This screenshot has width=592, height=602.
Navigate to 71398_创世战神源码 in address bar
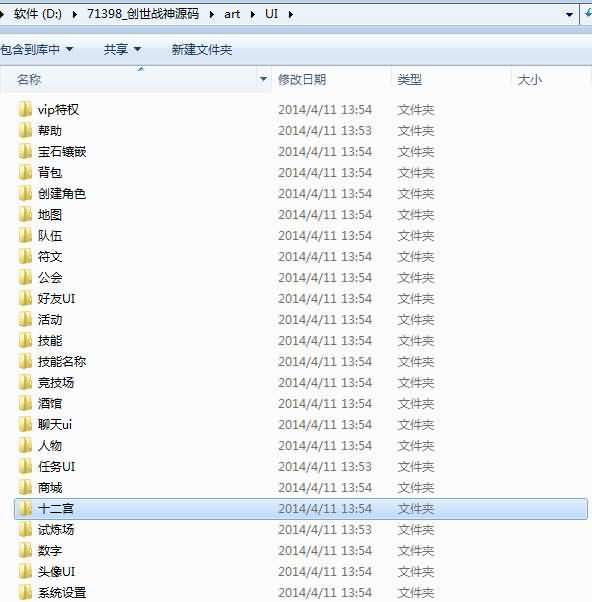[143, 14]
